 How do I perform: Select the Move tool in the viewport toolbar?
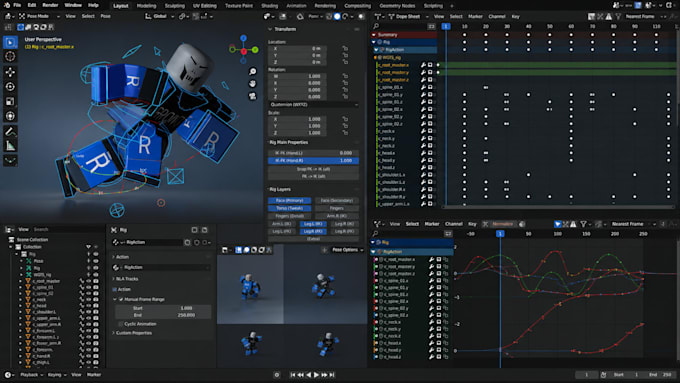pos(10,72)
